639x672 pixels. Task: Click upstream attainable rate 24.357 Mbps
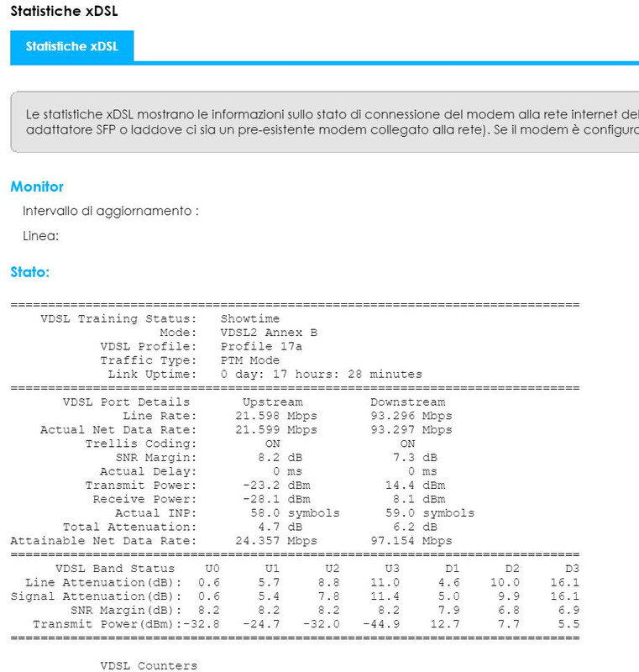[x=276, y=540]
